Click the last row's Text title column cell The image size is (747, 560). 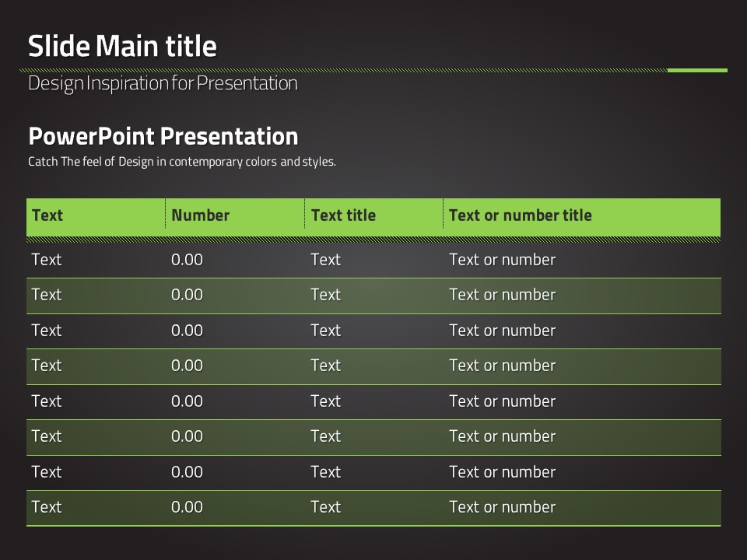tap(326, 506)
